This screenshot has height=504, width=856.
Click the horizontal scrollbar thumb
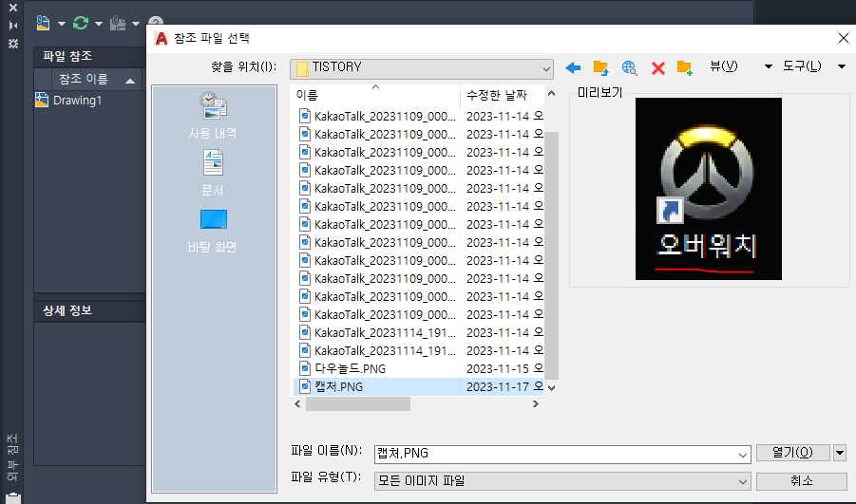358,403
